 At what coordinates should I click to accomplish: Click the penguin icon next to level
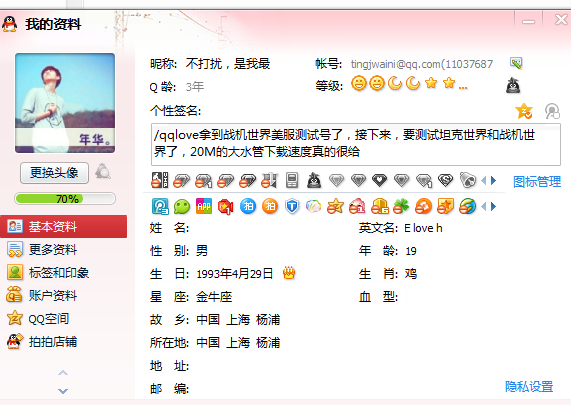(x=513, y=86)
